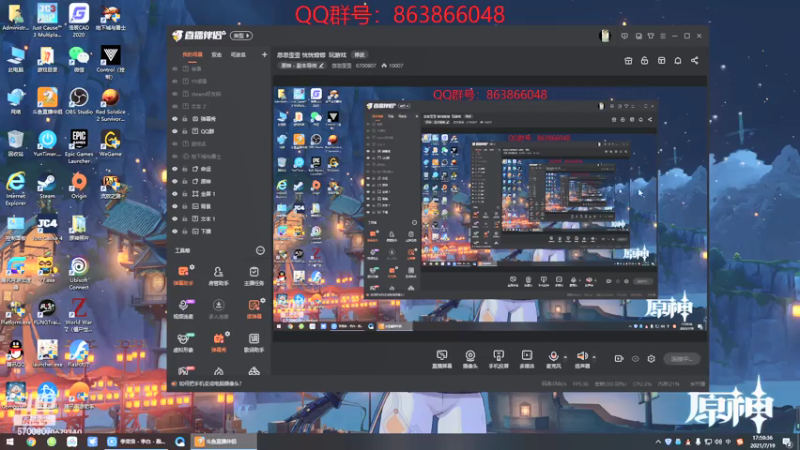The width and height of the screenshot is (800, 450).
Task: Toggle the lock on the QQ群 layer
Action: pos(185,131)
